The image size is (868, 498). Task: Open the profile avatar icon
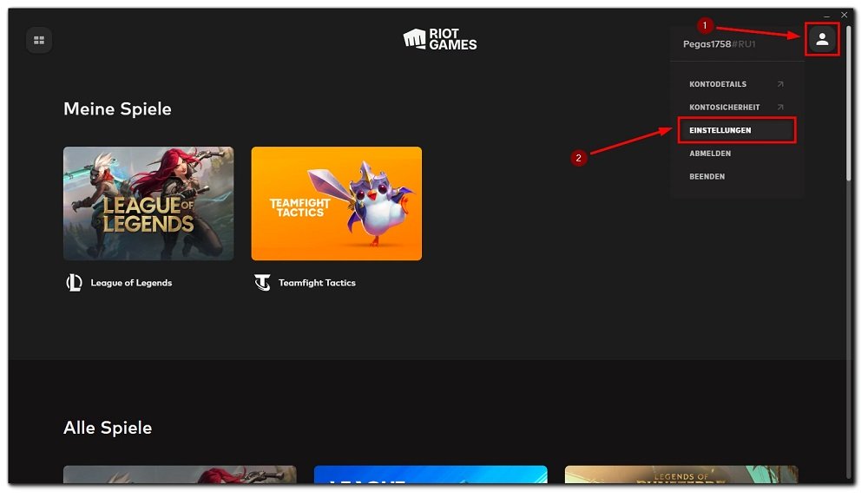click(822, 39)
